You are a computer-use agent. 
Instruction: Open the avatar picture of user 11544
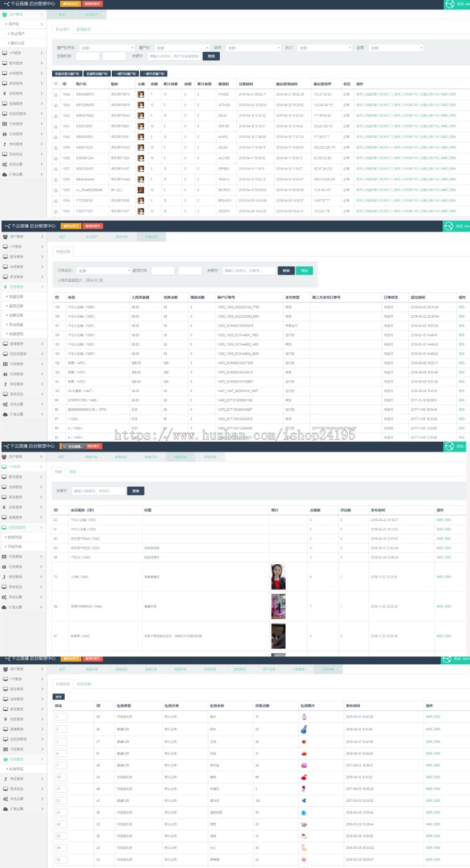(x=141, y=95)
